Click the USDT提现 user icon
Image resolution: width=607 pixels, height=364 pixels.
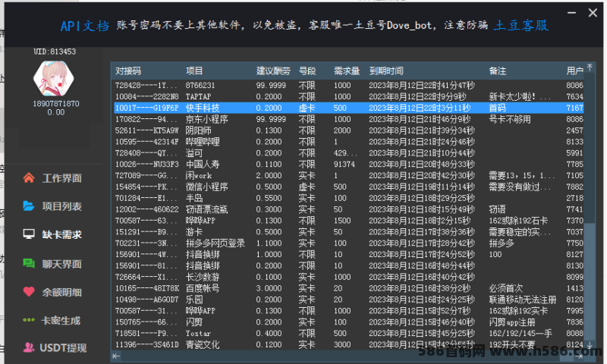(29, 347)
